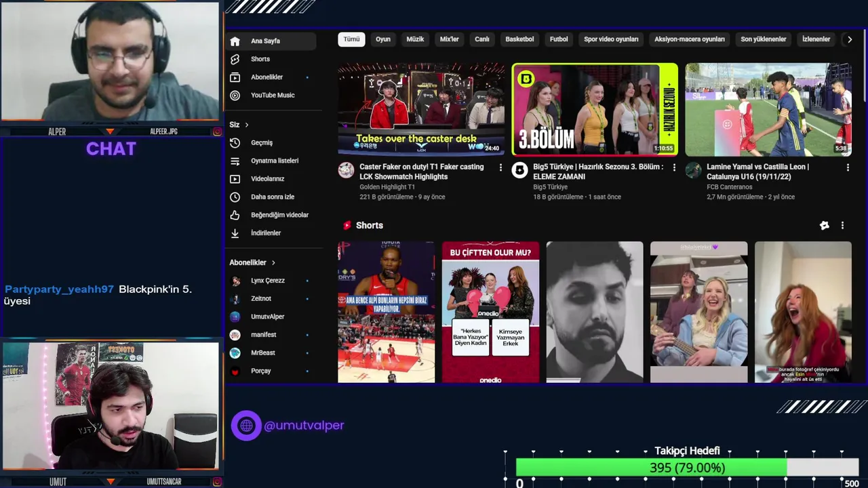Open Geçmiş history icon
This screenshot has height=488, width=868.
(235, 143)
